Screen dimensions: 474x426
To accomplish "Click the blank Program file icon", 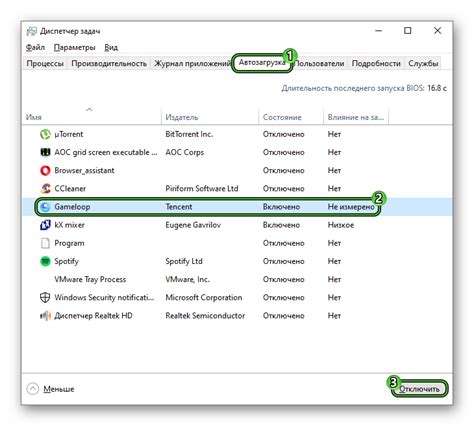I will point(45,243).
